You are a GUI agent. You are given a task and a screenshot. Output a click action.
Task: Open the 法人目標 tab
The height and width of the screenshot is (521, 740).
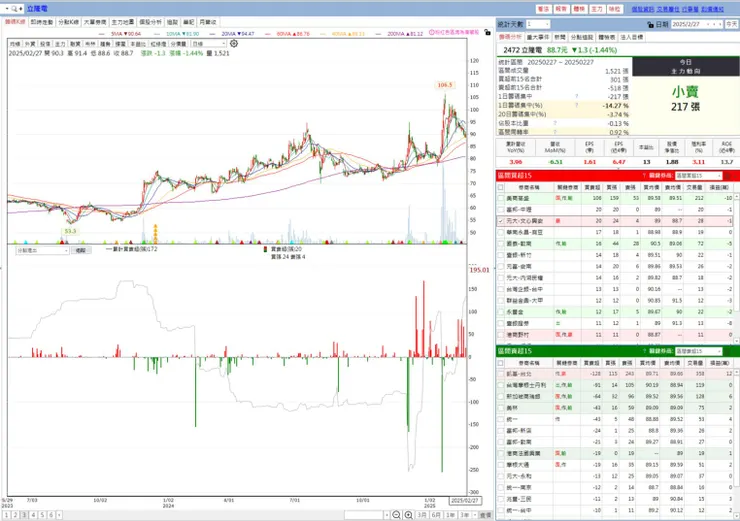(631, 37)
